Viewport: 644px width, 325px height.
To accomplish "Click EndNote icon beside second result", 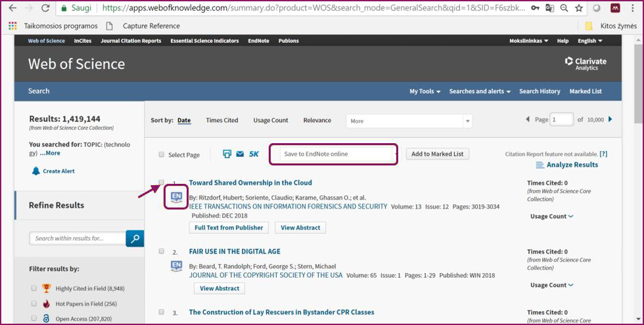I will click(x=176, y=265).
